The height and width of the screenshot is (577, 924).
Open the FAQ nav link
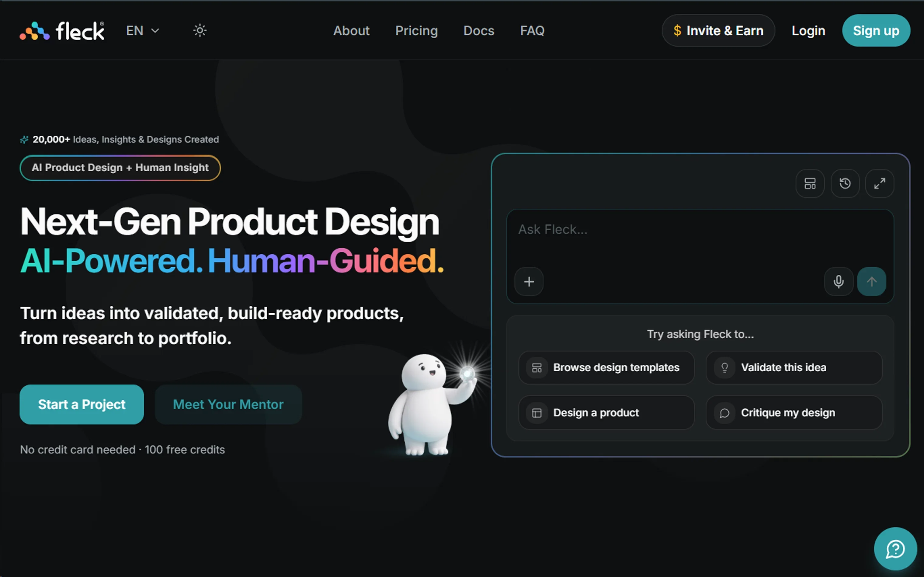[532, 30]
